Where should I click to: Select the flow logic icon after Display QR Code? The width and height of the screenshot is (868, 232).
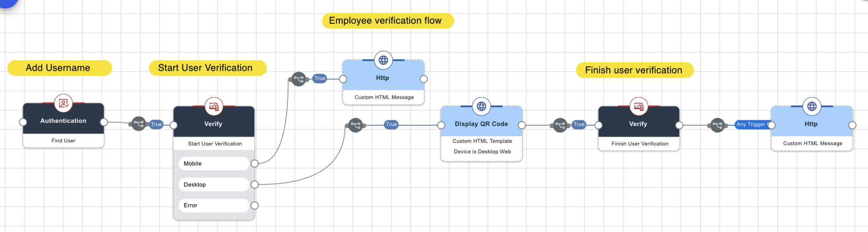(560, 125)
